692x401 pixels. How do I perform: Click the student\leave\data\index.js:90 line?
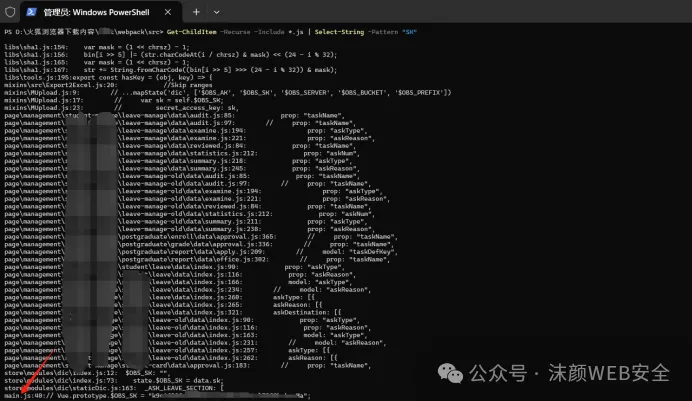click(175, 267)
